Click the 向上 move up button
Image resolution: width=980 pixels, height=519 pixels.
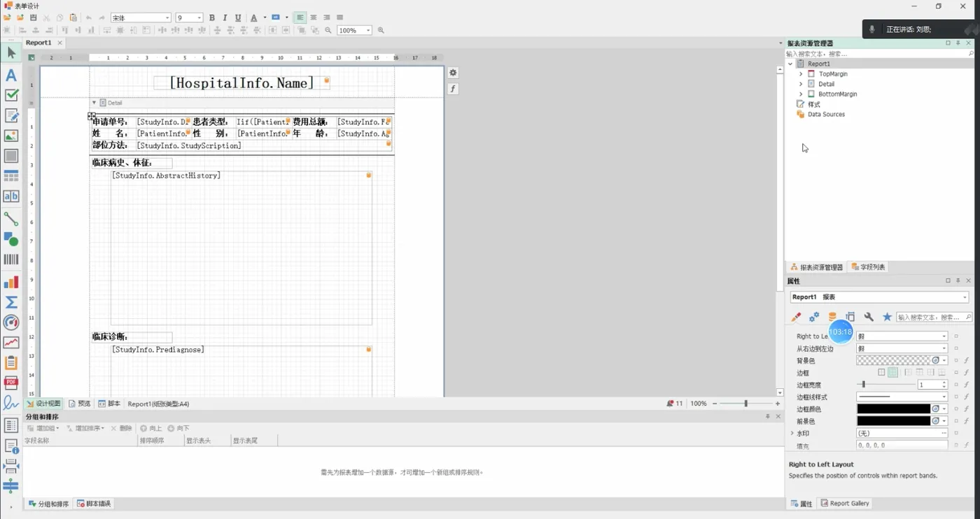click(x=150, y=428)
